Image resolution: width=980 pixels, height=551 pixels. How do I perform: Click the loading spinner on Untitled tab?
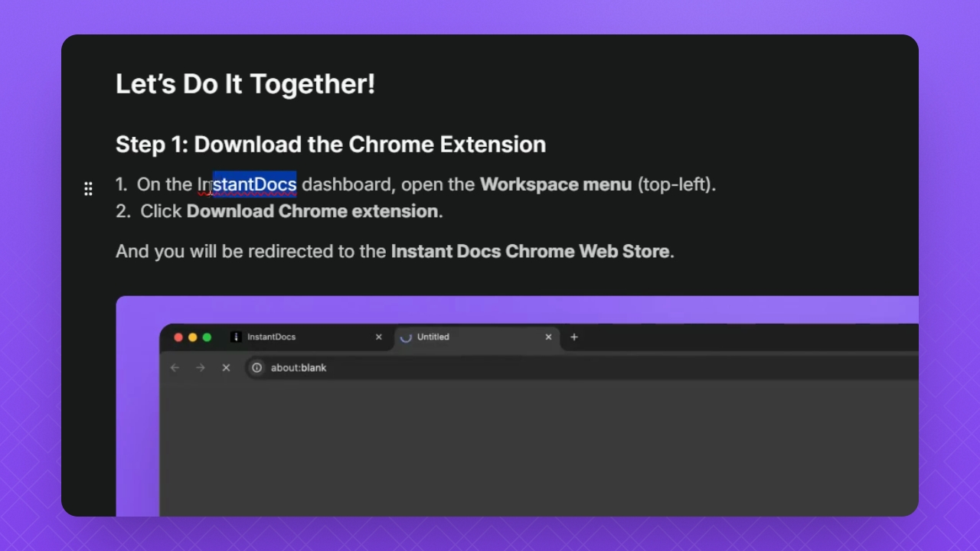406,337
